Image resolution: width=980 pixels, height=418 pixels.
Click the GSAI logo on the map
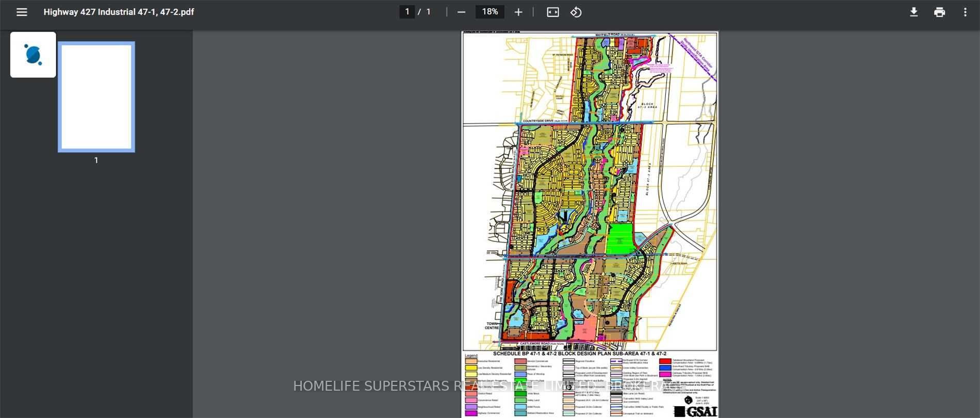(x=696, y=411)
